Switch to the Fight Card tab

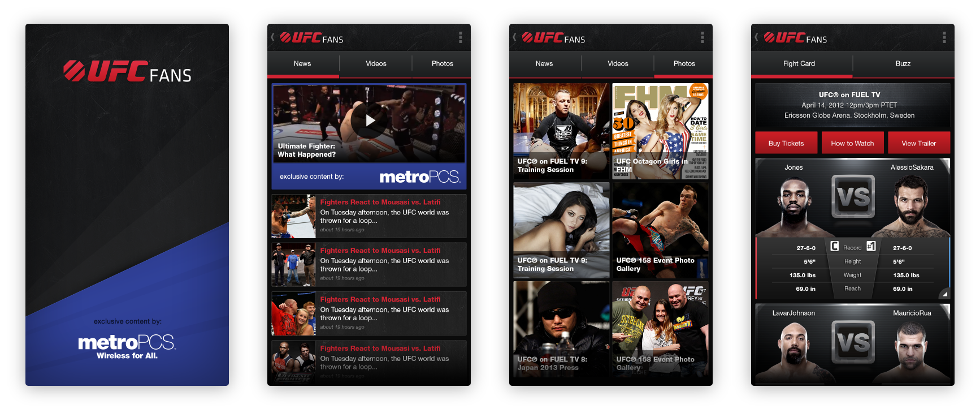(x=801, y=64)
